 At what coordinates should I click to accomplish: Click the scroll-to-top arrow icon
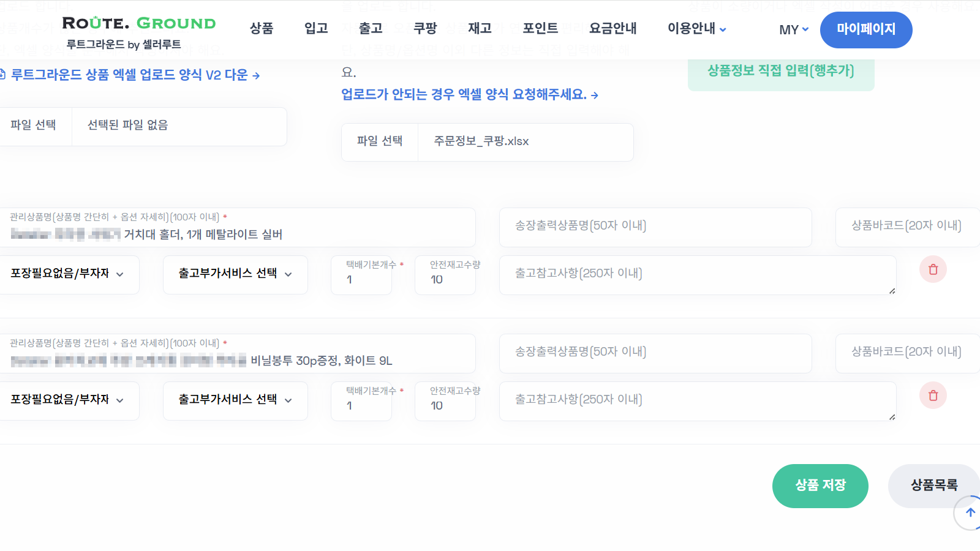[x=970, y=513]
